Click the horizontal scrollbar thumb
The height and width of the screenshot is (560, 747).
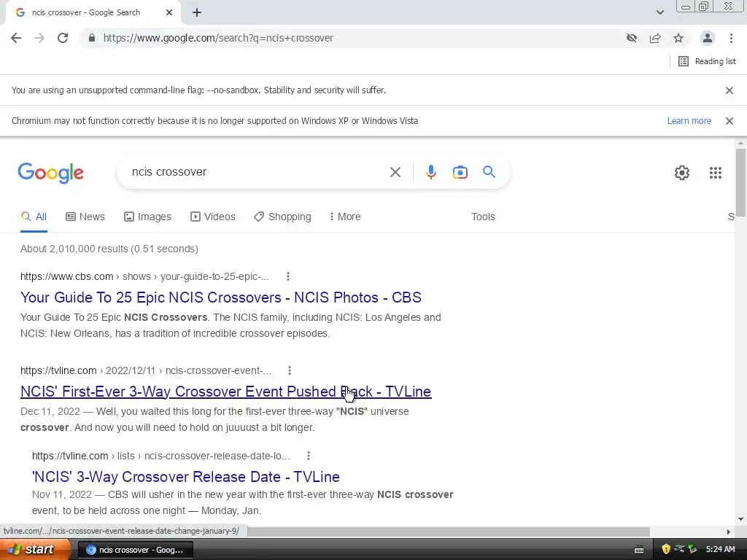[x=449, y=532]
